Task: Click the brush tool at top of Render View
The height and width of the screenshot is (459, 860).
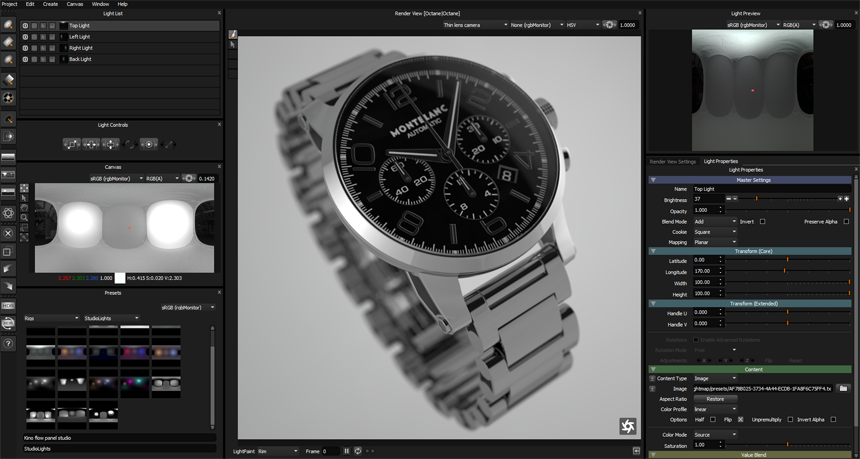Action: pos(232,34)
